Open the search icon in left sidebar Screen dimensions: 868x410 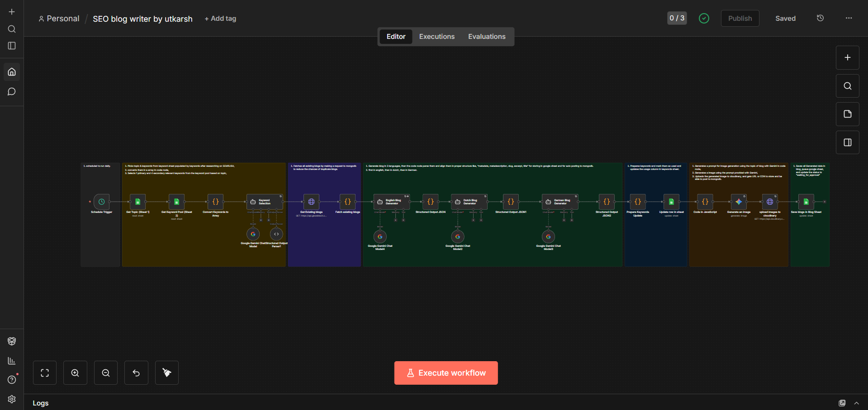pyautogui.click(x=11, y=28)
